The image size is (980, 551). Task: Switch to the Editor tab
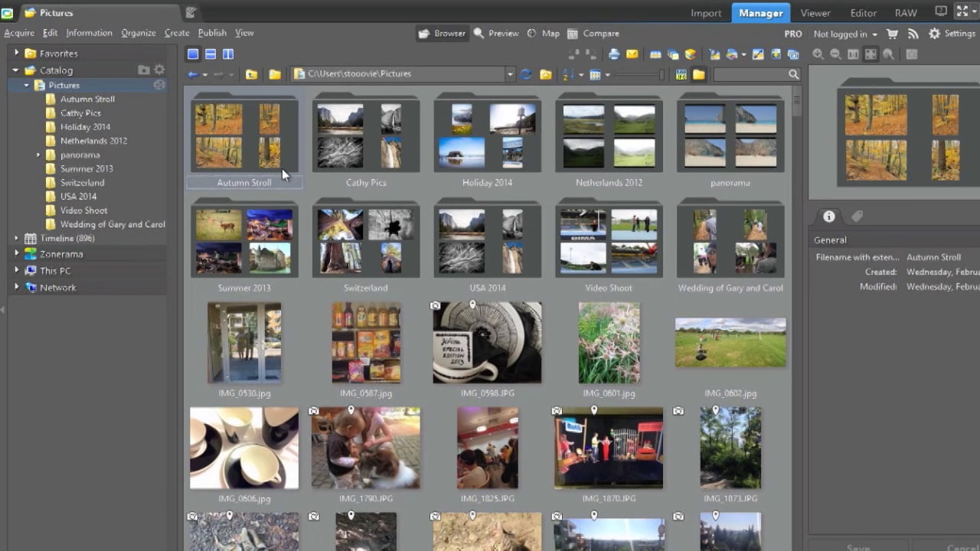863,13
